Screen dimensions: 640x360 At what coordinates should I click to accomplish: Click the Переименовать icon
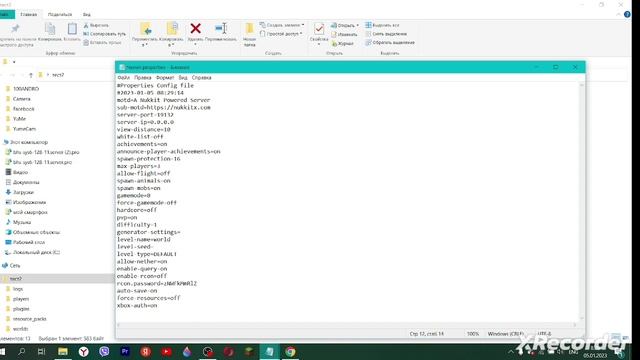(x=221, y=29)
